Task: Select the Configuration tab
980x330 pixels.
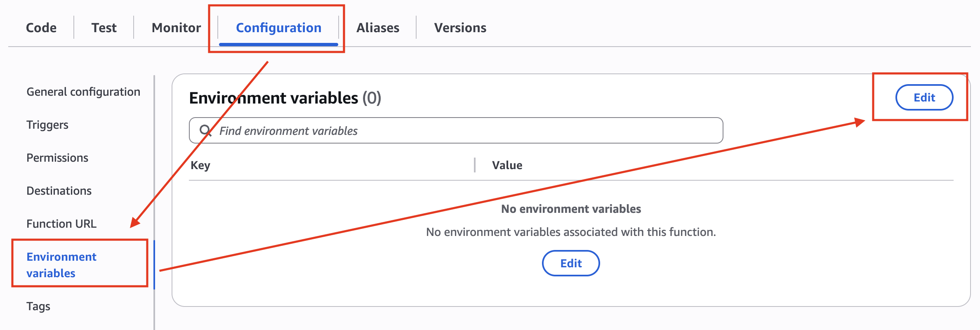Action: pos(278,28)
